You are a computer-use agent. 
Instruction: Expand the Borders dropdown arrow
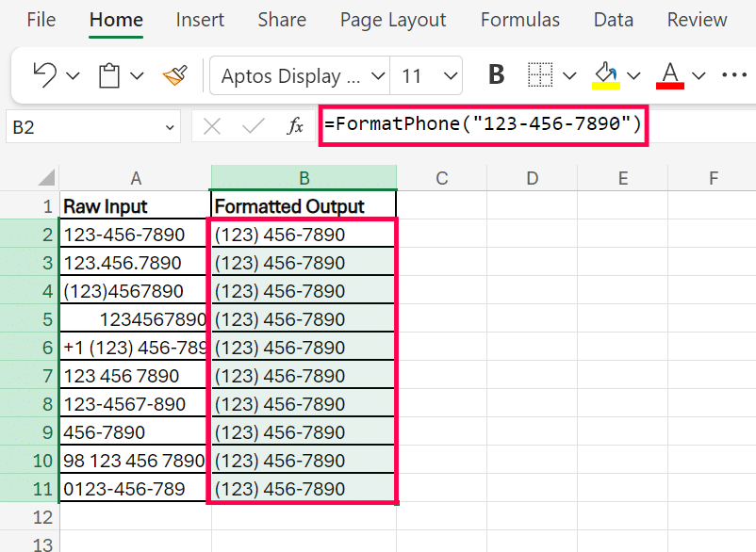[569, 75]
